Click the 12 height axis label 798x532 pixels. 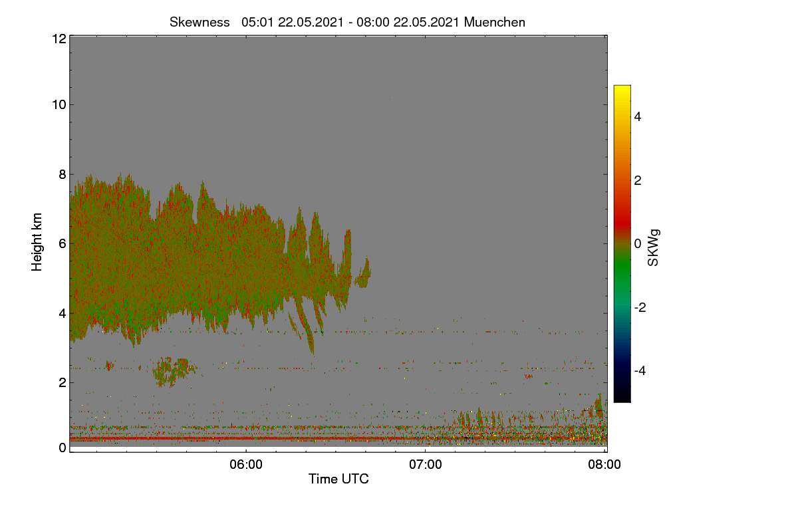[x=59, y=39]
